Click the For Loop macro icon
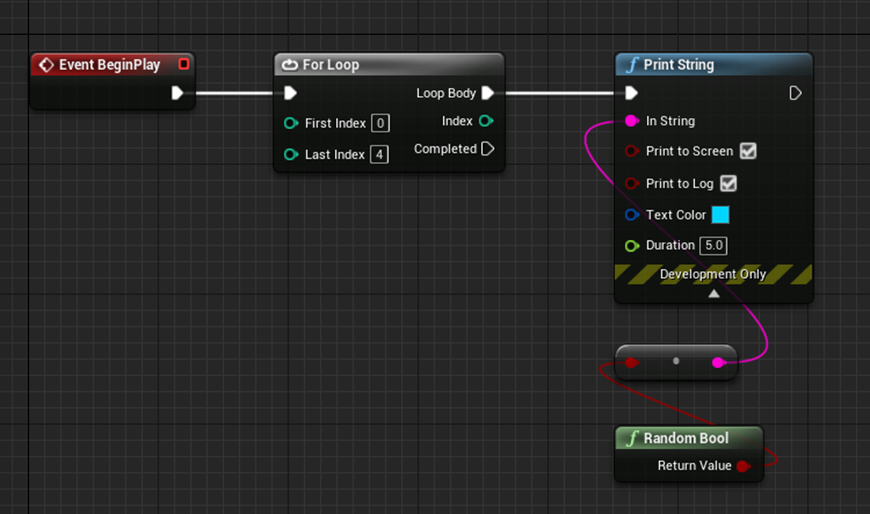This screenshot has width=870, height=514. (290, 65)
